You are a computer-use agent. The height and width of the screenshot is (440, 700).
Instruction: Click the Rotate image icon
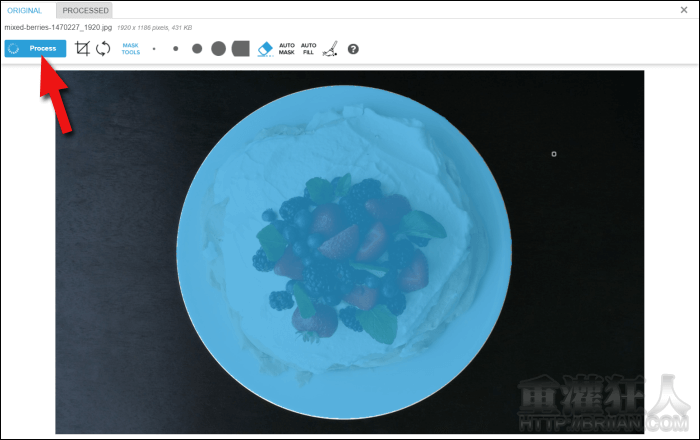(103, 48)
